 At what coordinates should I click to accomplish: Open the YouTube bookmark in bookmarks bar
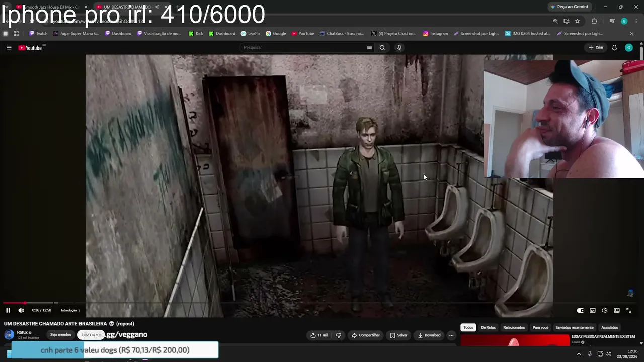[x=303, y=34]
